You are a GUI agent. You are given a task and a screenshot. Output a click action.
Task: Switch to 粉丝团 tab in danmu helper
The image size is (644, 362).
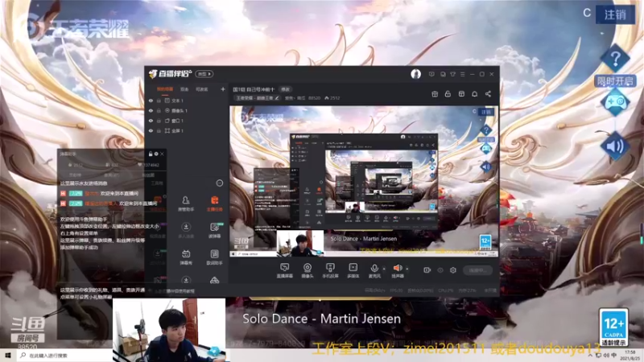point(147,175)
